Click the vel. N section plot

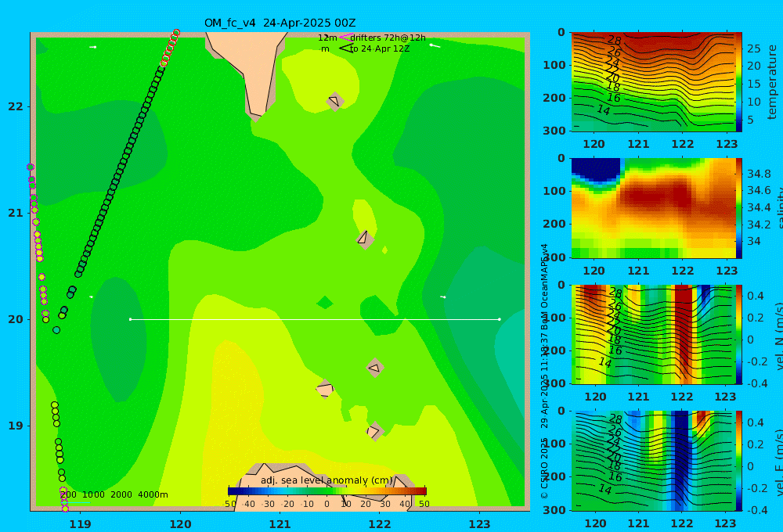coord(653,334)
